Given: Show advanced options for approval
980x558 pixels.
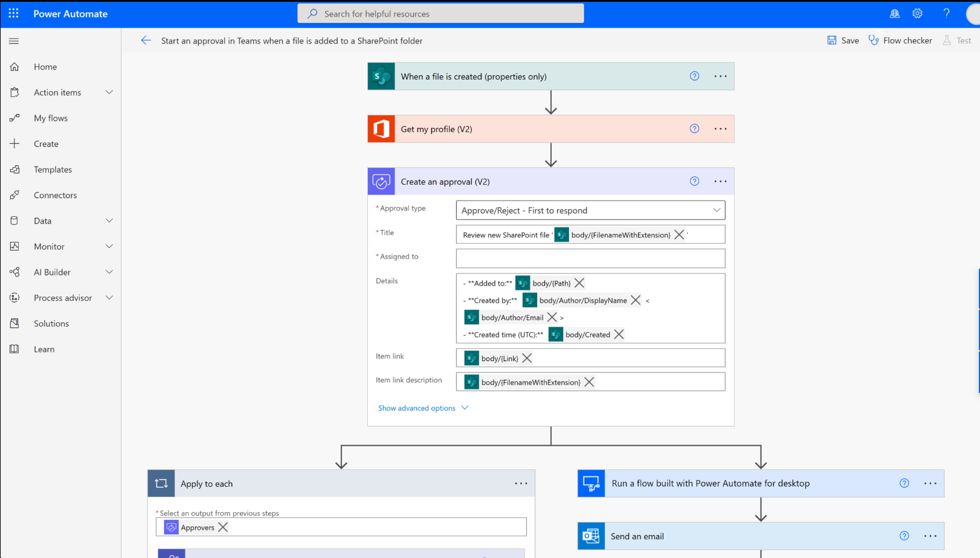Looking at the screenshot, I should tap(423, 408).
